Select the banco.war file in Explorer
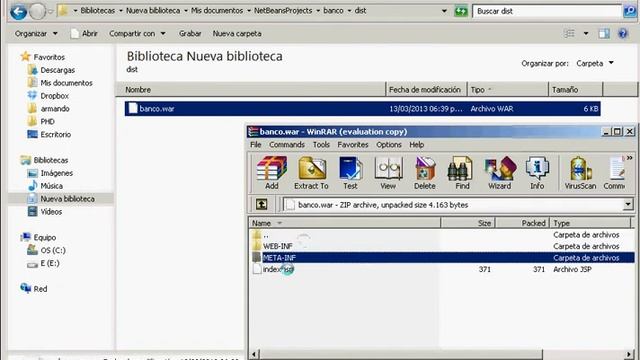 [x=362, y=109]
